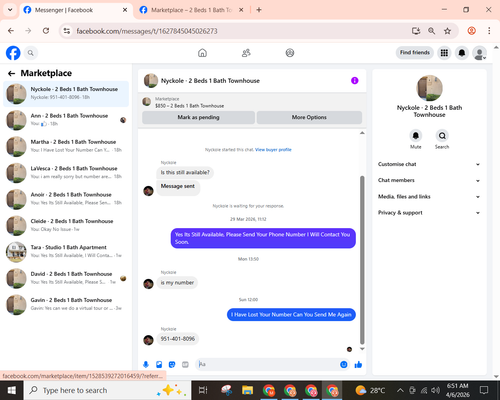Open the notifications bell in the header
500x400 pixels.
point(462,53)
